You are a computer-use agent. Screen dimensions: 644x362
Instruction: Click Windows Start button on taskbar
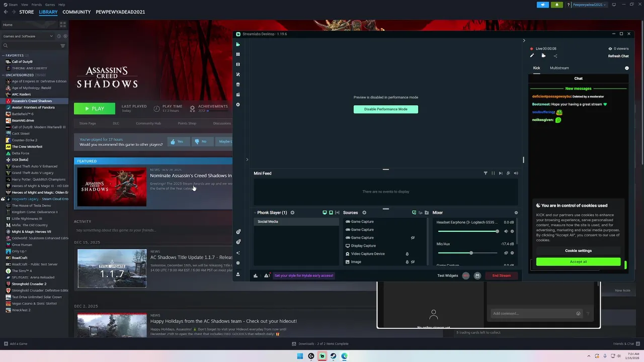(x=300, y=356)
